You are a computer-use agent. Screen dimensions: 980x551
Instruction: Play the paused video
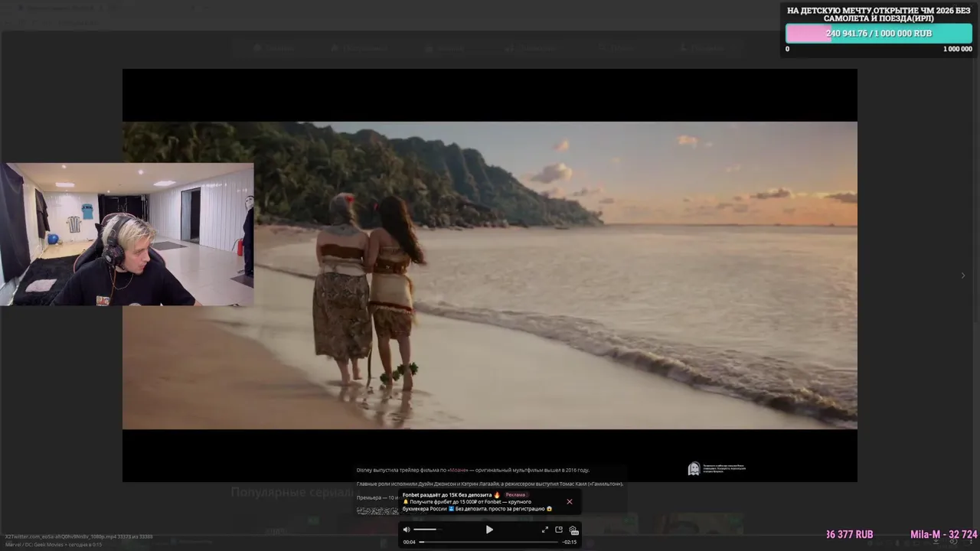489,530
